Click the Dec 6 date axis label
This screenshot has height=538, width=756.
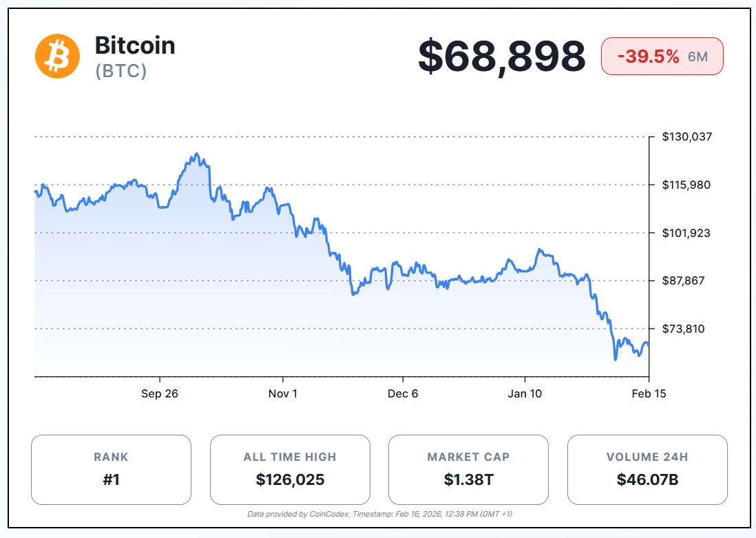point(403,394)
